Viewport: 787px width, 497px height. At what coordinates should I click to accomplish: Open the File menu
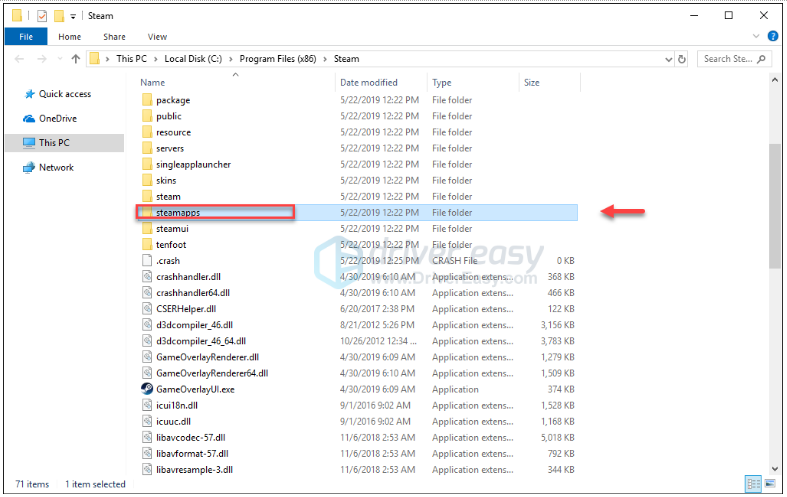click(x=25, y=37)
